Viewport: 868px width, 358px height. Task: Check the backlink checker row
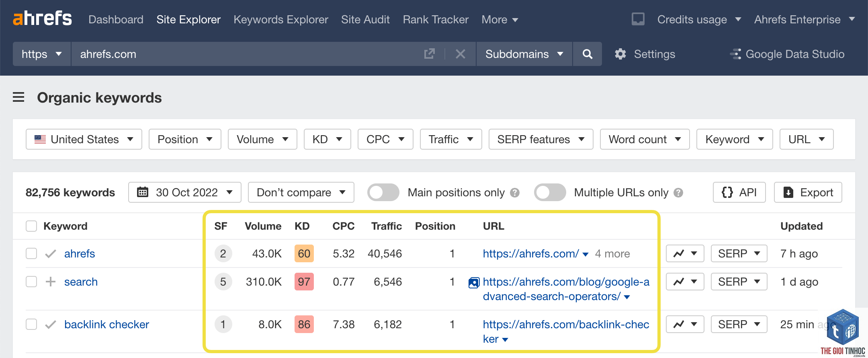[x=31, y=324]
